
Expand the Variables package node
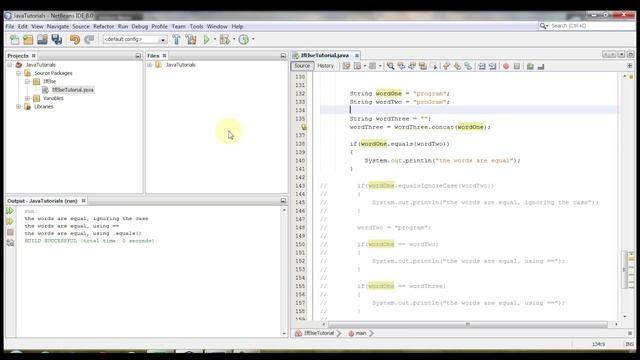tap(27, 98)
